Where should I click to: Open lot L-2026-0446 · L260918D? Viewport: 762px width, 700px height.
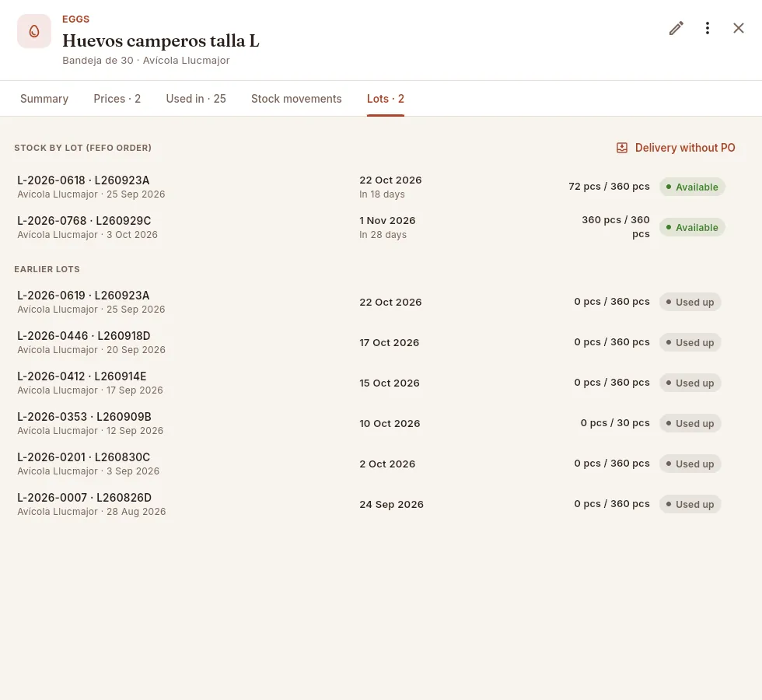pos(373,342)
